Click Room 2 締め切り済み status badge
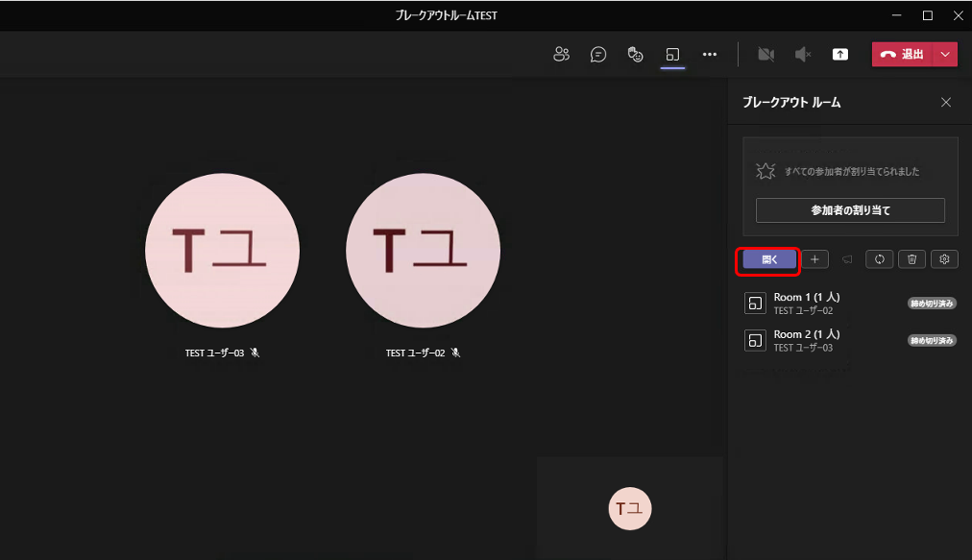Screen dimensions: 972x560 click(x=932, y=340)
